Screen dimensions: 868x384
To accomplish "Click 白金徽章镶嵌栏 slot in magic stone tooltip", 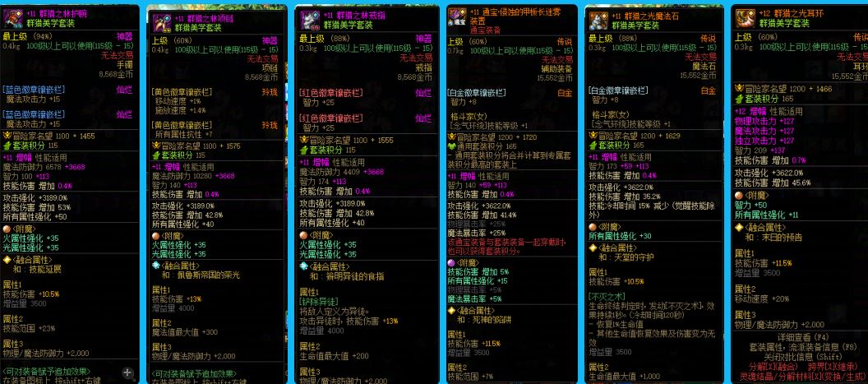I will [621, 89].
